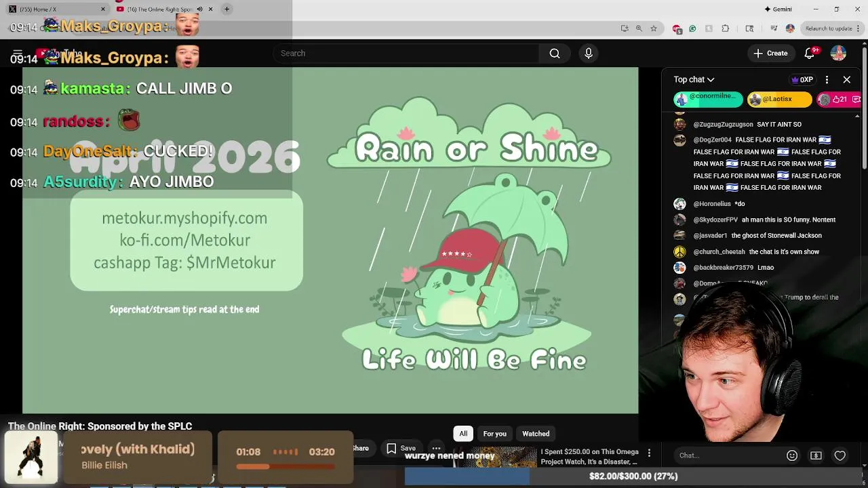
Task: Switch to The Online Right YouTube tab
Action: pyautogui.click(x=165, y=9)
